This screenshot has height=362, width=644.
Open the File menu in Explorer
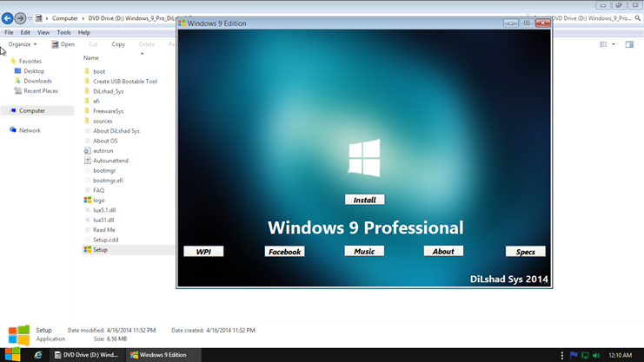[x=9, y=32]
